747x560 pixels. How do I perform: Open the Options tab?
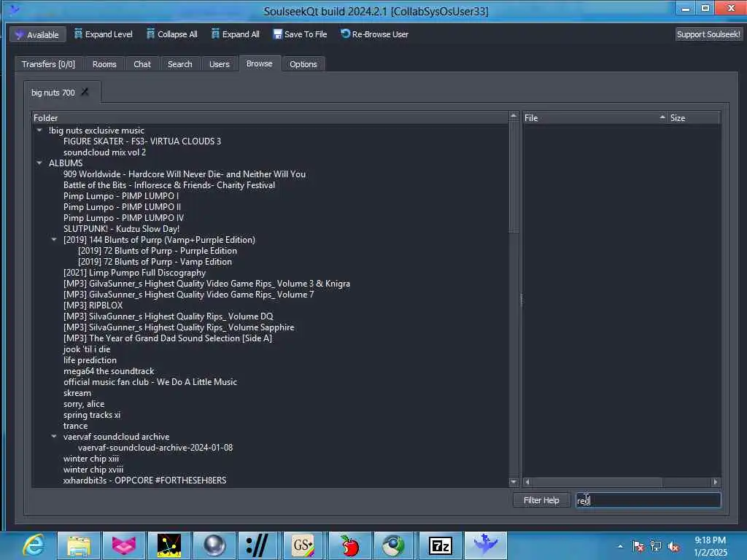tap(303, 64)
